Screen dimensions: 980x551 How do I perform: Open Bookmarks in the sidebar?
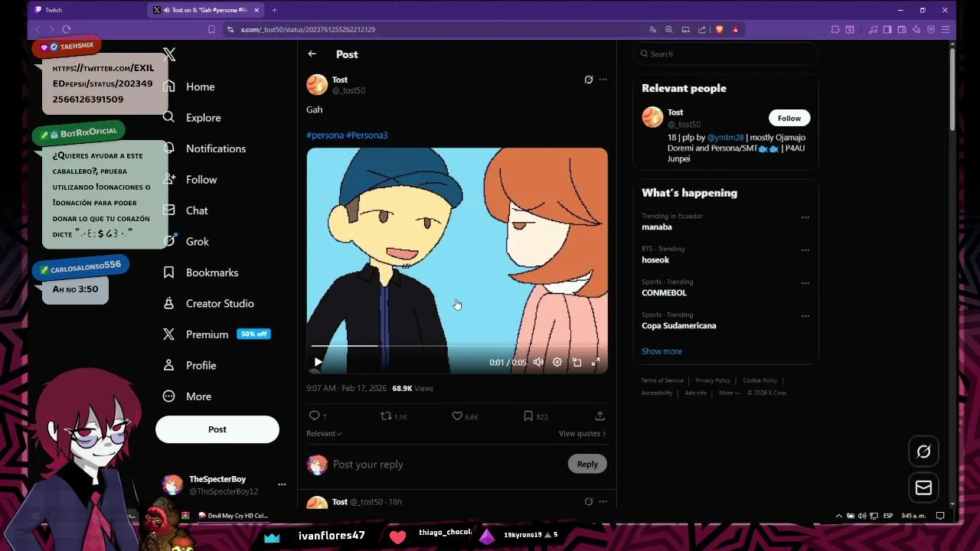(200, 272)
